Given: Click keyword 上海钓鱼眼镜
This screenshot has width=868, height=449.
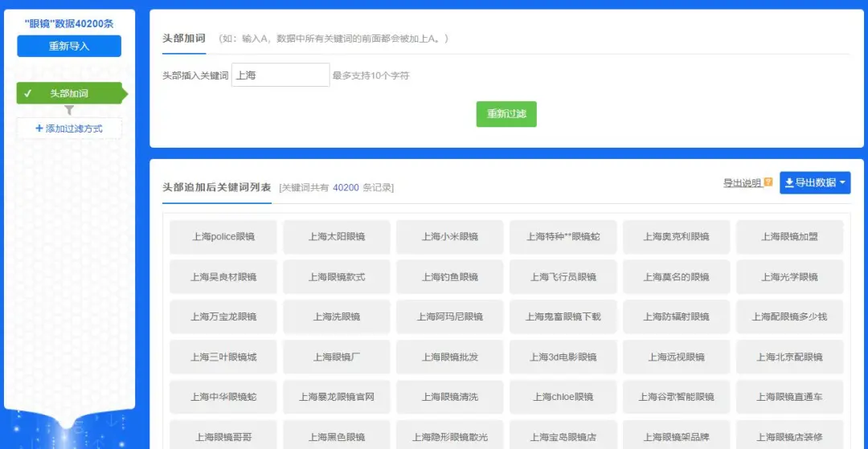Looking at the screenshot, I should pos(450,277).
